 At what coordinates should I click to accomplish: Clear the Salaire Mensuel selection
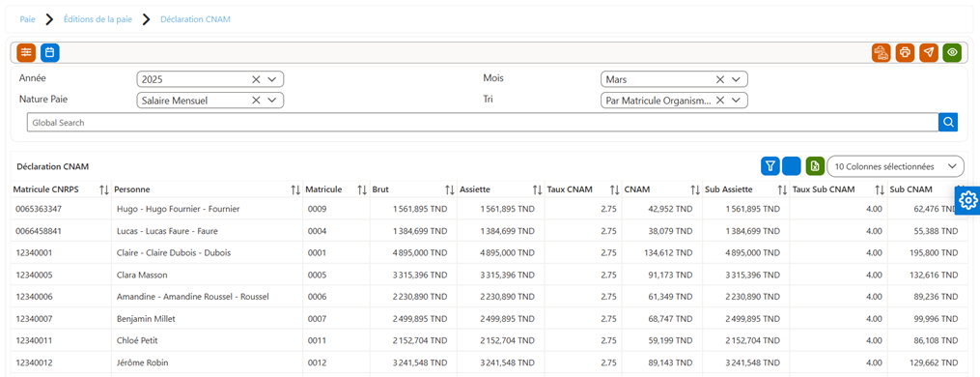256,100
